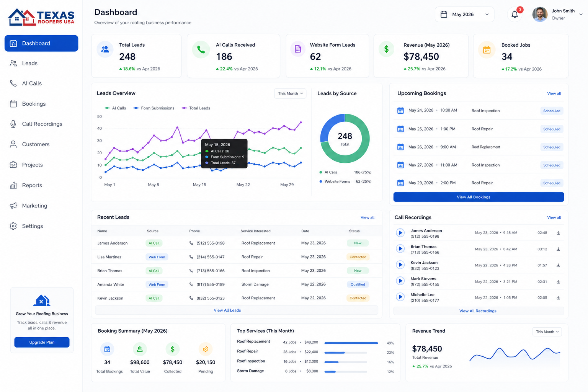
Task: Click the Website Form Leads document icon
Action: 298,49
